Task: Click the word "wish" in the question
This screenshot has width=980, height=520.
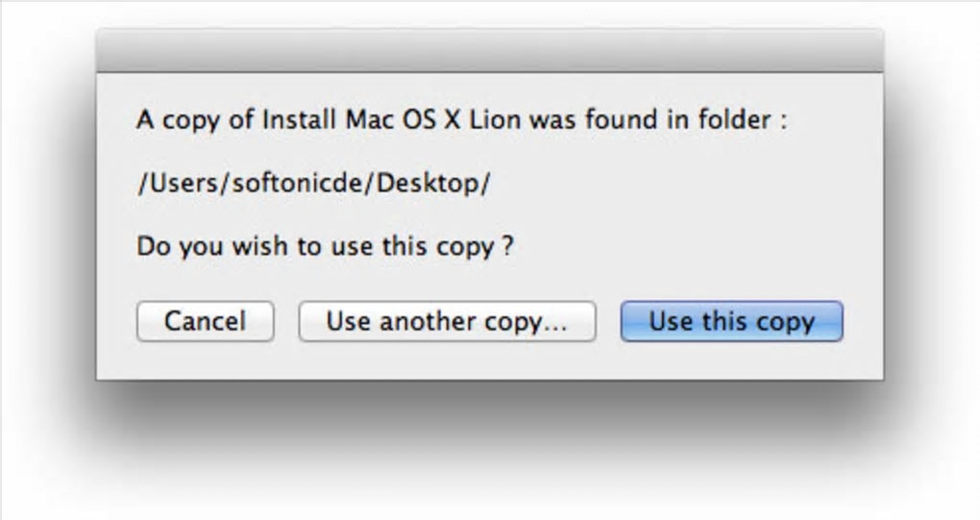Action: 261,246
